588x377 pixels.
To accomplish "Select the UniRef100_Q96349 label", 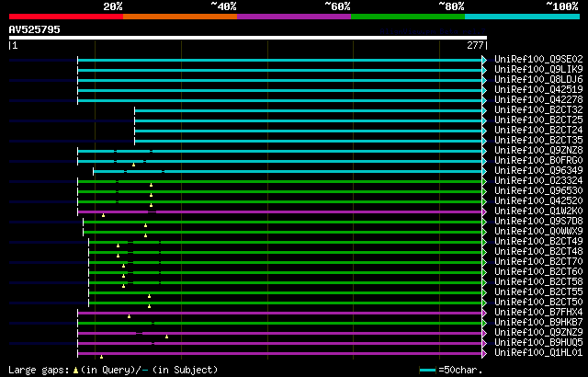I will click(538, 171).
